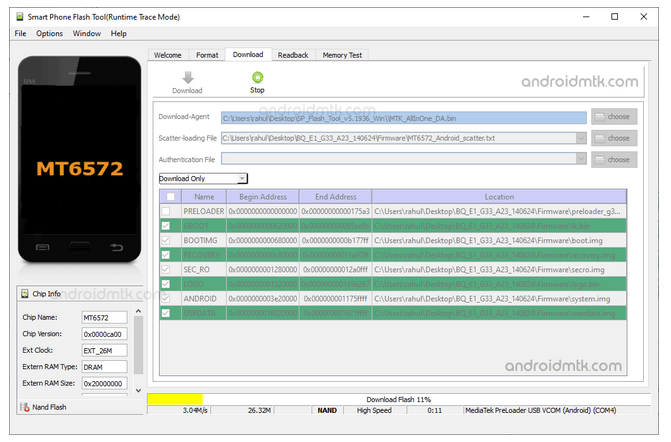Screen dimensions: 671x442
Task: Click the secro.img location cell
Action: pos(499,270)
